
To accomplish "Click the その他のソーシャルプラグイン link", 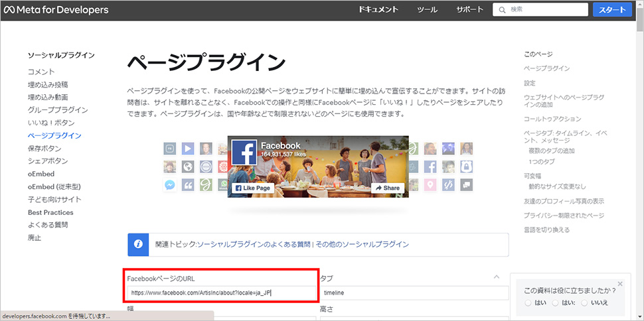I will point(362,244).
